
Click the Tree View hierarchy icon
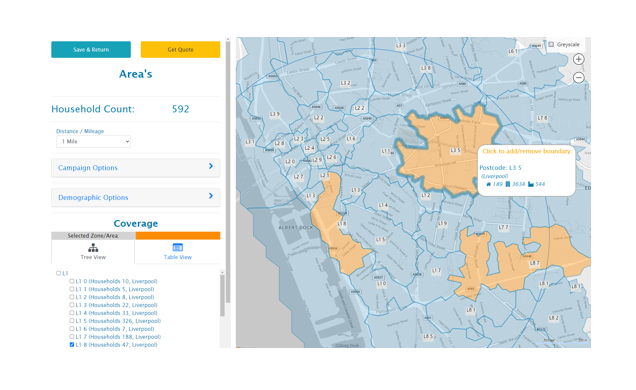coord(93,247)
